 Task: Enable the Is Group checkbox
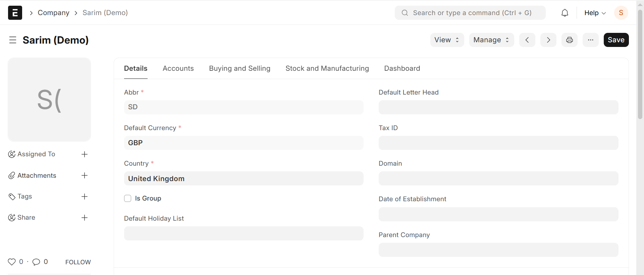[128, 199]
